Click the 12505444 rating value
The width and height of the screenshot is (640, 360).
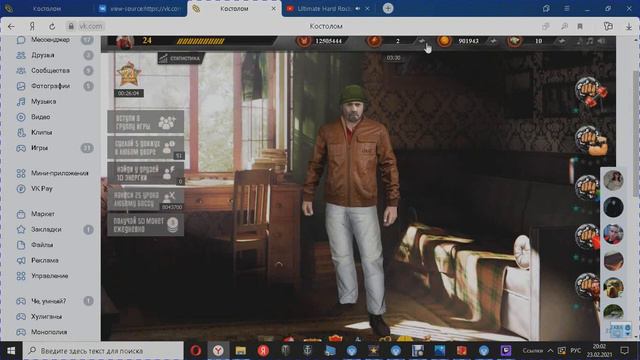pos(329,41)
